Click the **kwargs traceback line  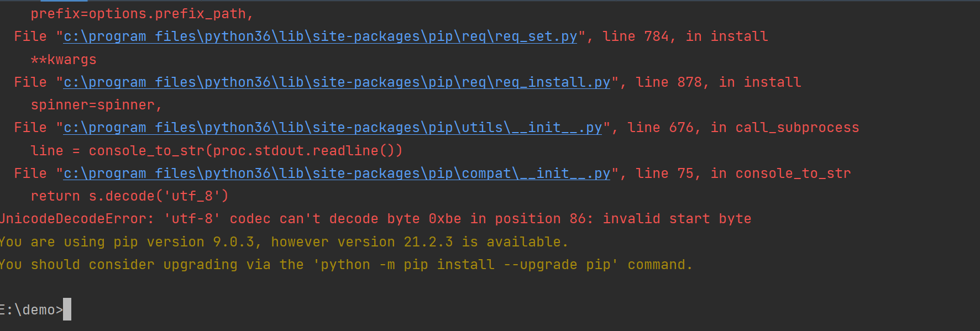pos(64,60)
